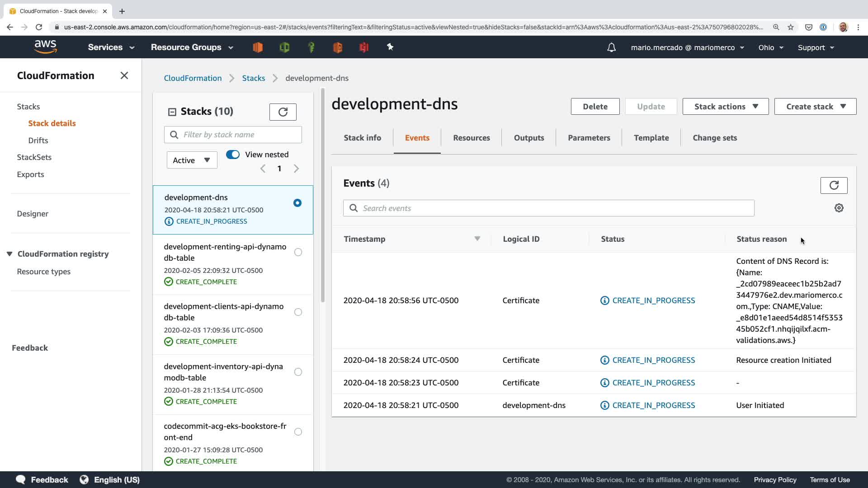Click the pin shortcut icon in navbar
Screen dimensions: 868x488
pos(390,47)
